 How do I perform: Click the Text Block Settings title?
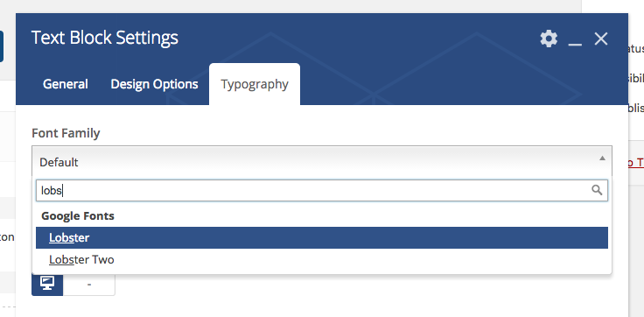pos(105,38)
